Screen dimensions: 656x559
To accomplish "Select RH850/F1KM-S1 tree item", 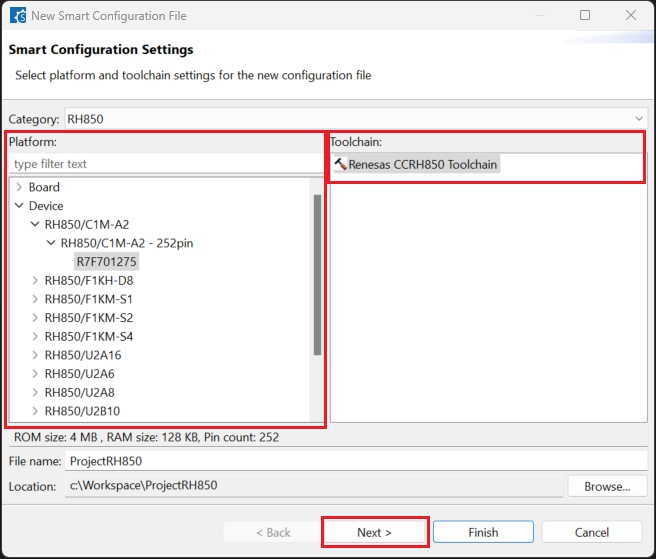I will pyautogui.click(x=88, y=299).
